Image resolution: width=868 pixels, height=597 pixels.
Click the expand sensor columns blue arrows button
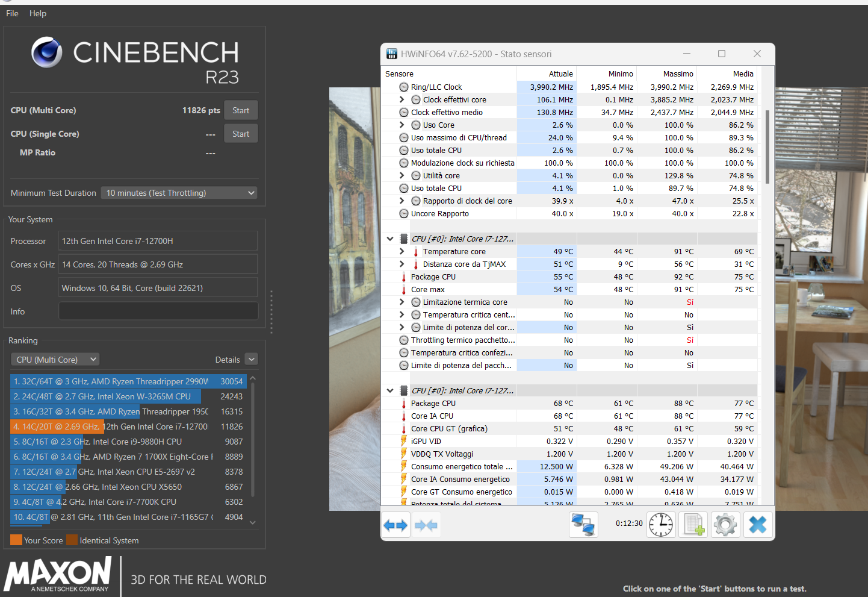pos(396,525)
